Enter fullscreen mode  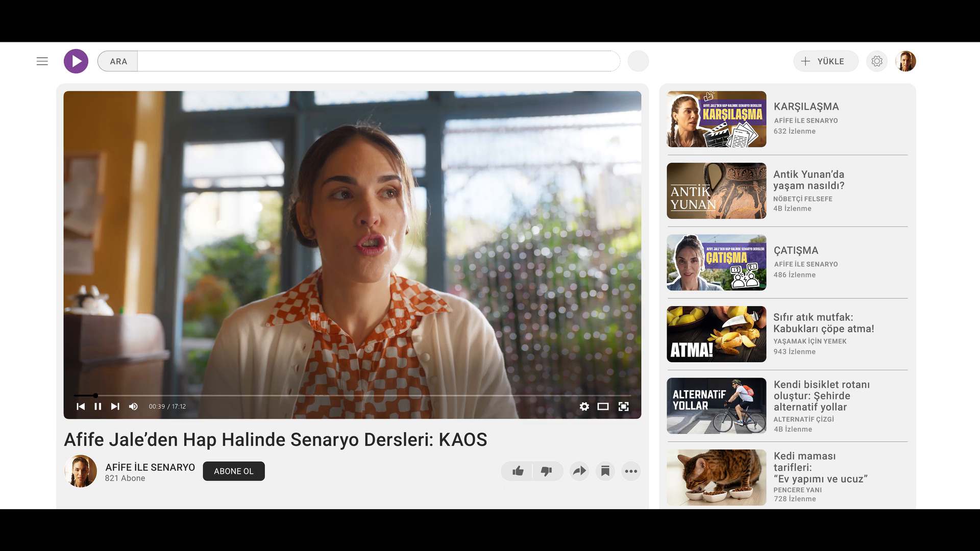[624, 407]
